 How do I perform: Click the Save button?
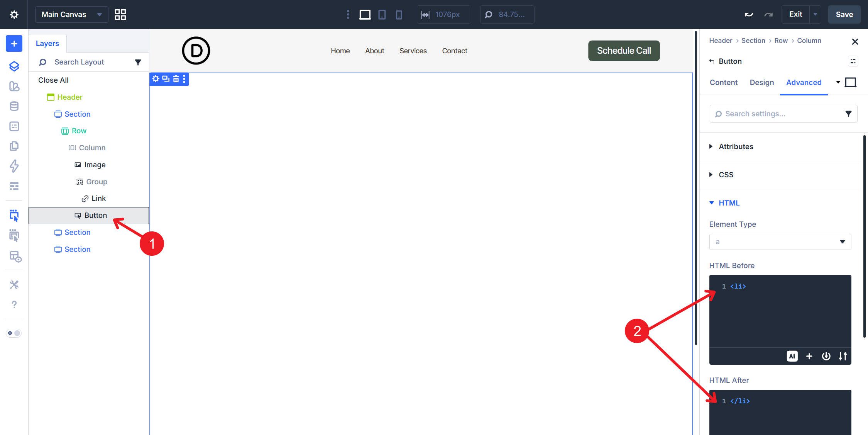pyautogui.click(x=844, y=14)
